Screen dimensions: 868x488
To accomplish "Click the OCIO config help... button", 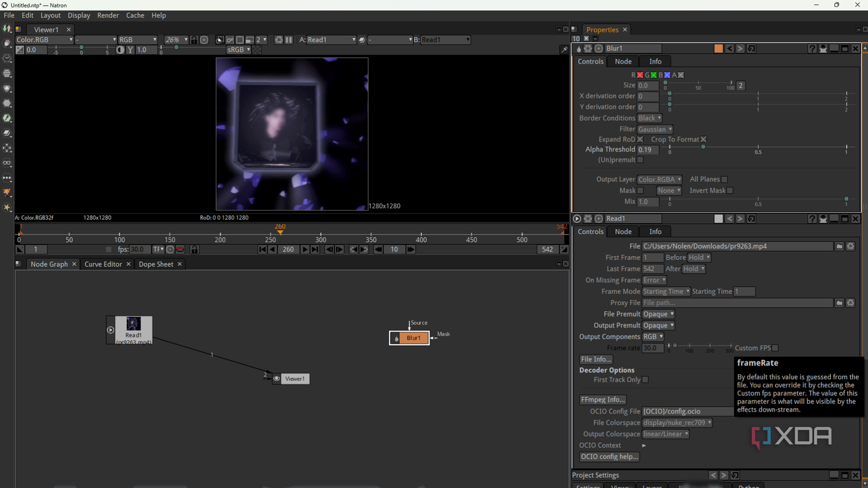I will click(x=609, y=457).
